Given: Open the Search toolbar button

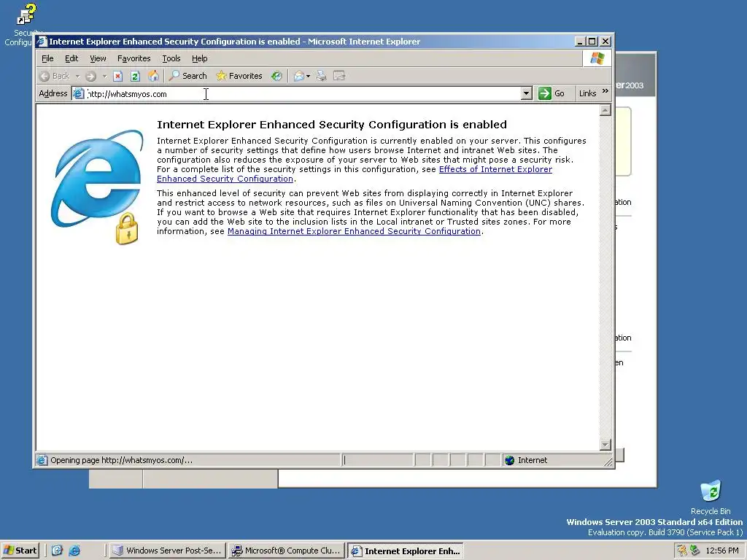Looking at the screenshot, I should 188,76.
